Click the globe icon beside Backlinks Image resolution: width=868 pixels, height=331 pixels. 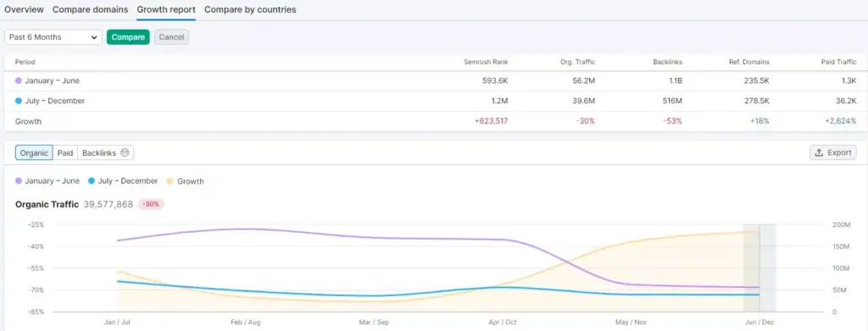point(125,153)
